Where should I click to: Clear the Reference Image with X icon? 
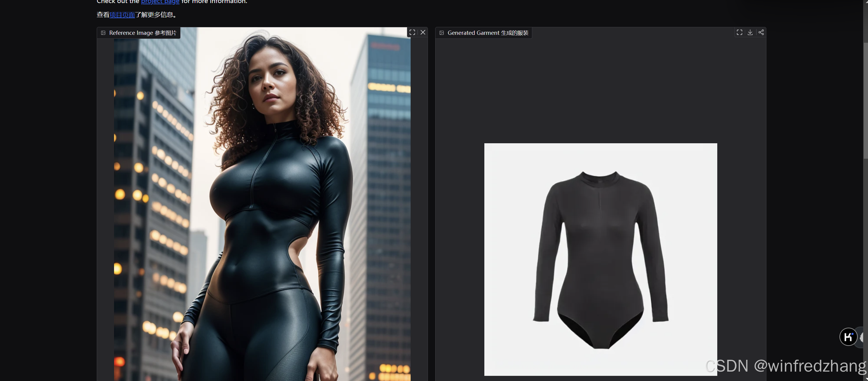tap(423, 32)
